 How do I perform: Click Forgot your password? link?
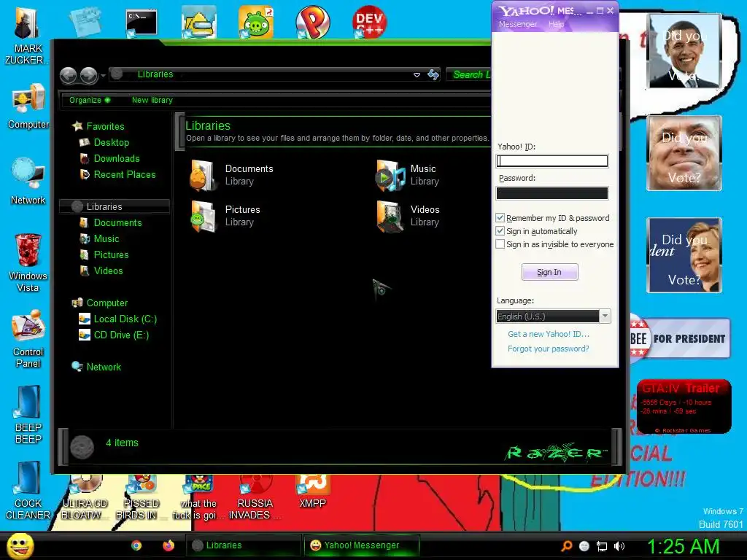549,349
